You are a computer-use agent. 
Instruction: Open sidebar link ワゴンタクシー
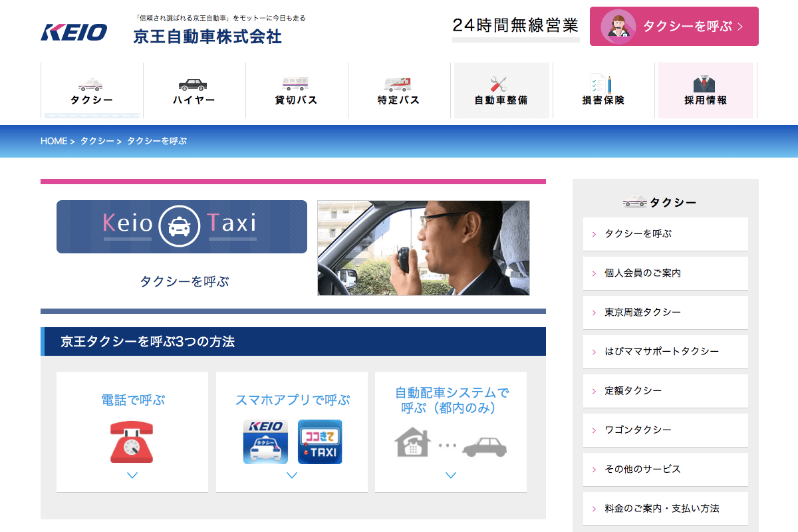pyautogui.click(x=666, y=430)
